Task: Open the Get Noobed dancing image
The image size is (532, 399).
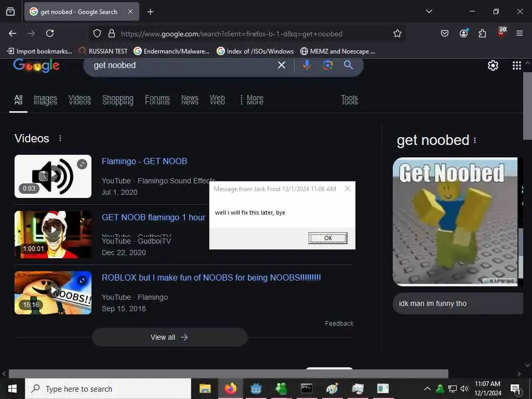Action: (455, 222)
